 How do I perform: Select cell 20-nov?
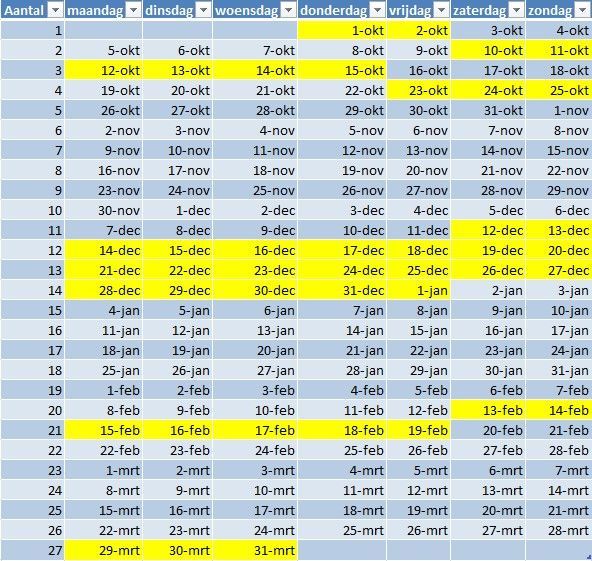tap(419, 170)
